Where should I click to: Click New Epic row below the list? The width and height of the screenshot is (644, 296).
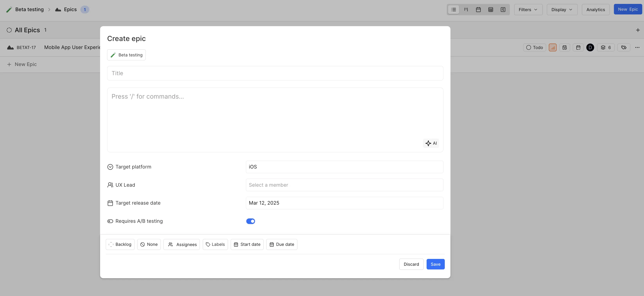(x=22, y=64)
